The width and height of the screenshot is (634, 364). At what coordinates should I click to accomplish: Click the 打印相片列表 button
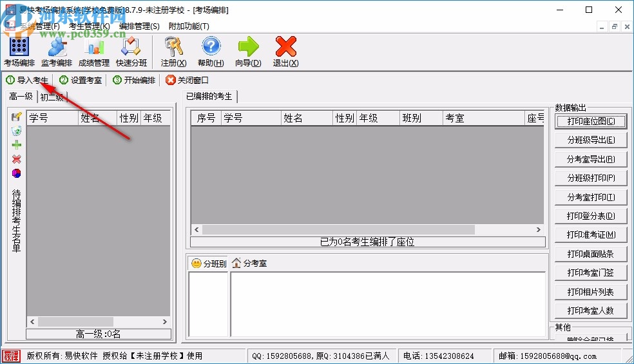point(591,292)
